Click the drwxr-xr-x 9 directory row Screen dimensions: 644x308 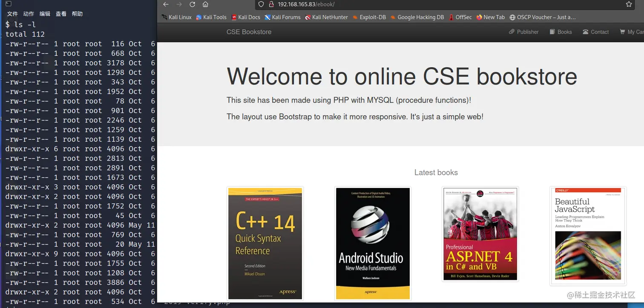click(x=80, y=254)
